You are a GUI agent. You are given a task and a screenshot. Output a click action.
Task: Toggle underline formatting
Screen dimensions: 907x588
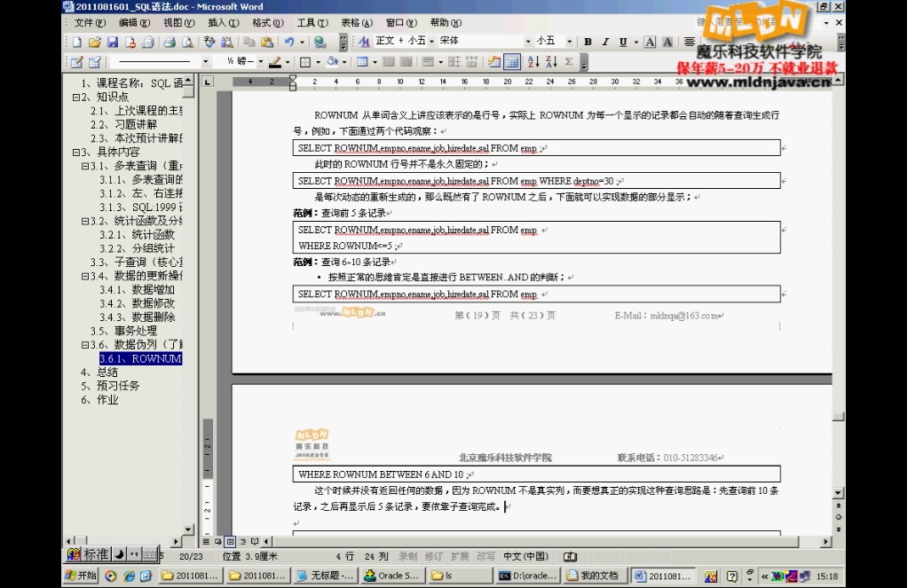(623, 42)
